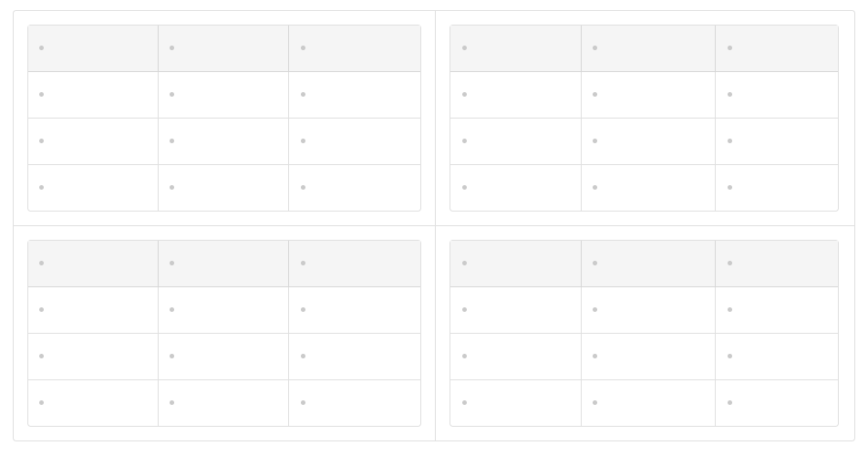
Task: Click center cell of top-right table's second row
Action: pyautogui.click(x=648, y=95)
